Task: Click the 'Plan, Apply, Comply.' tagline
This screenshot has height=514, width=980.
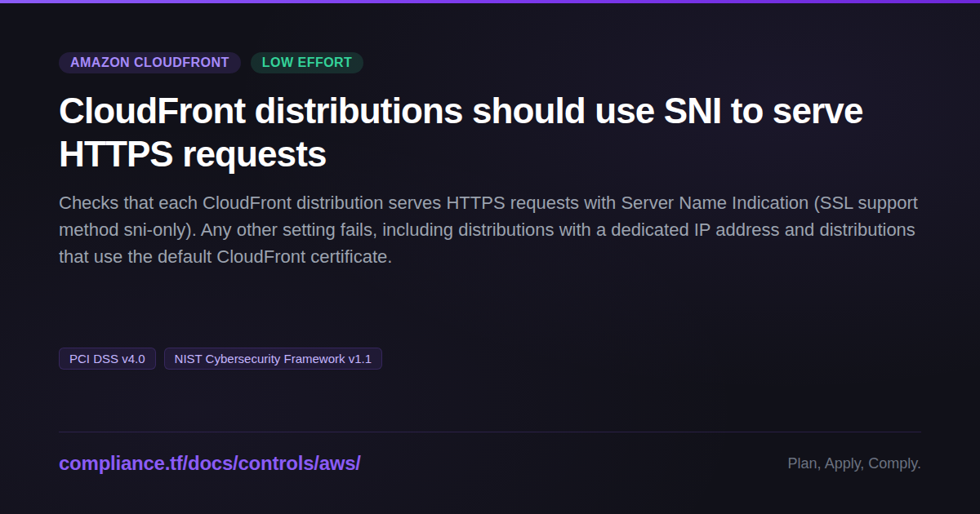Action: 854,463
